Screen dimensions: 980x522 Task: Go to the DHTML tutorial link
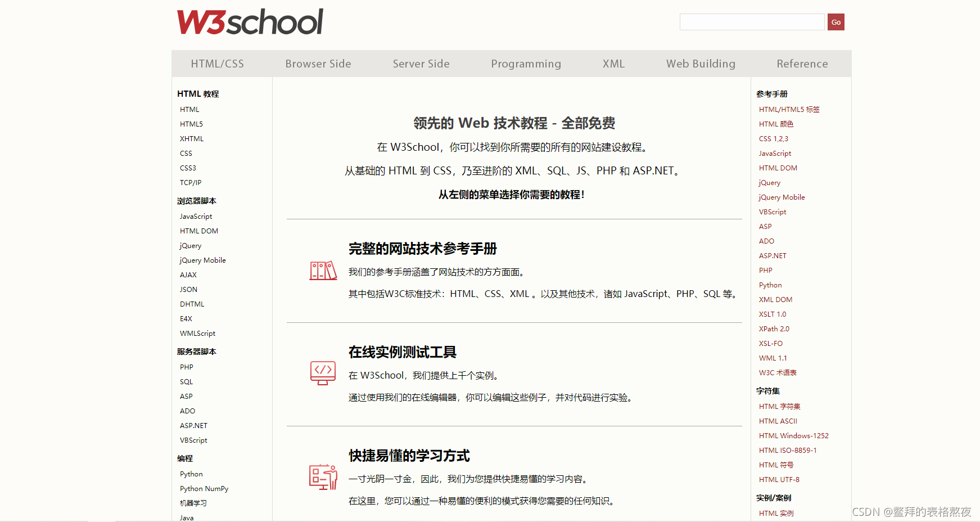192,304
